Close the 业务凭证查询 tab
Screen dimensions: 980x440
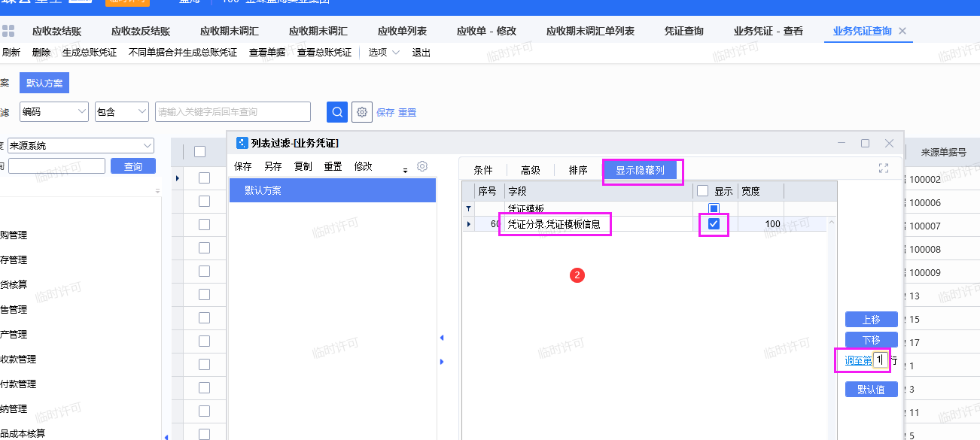pyautogui.click(x=902, y=31)
